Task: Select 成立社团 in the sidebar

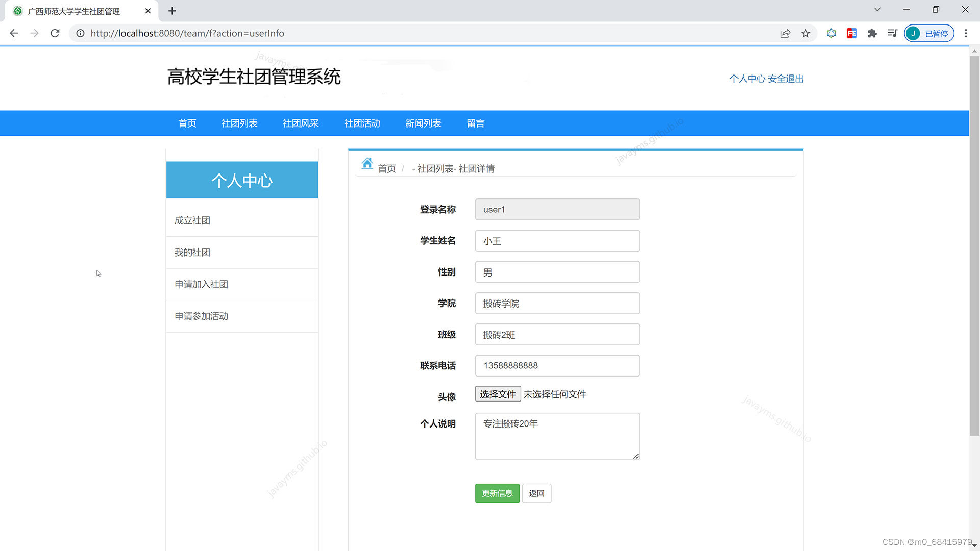Action: point(192,220)
